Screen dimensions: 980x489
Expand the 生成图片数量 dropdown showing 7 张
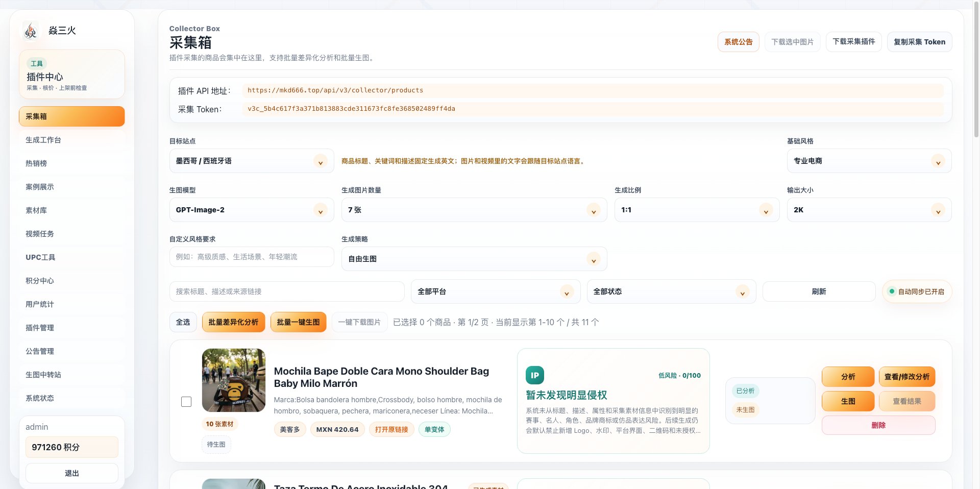(x=474, y=210)
